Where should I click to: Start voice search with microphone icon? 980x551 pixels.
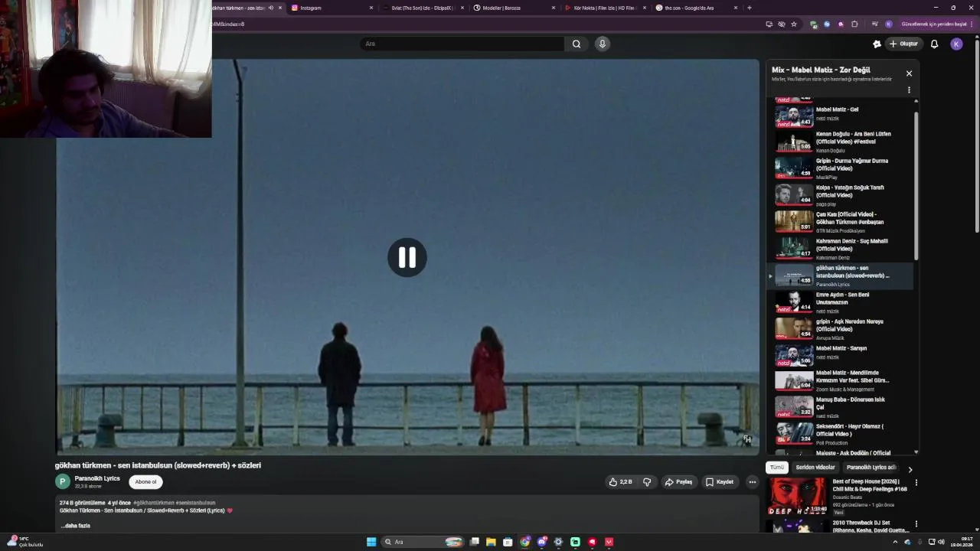pos(603,44)
